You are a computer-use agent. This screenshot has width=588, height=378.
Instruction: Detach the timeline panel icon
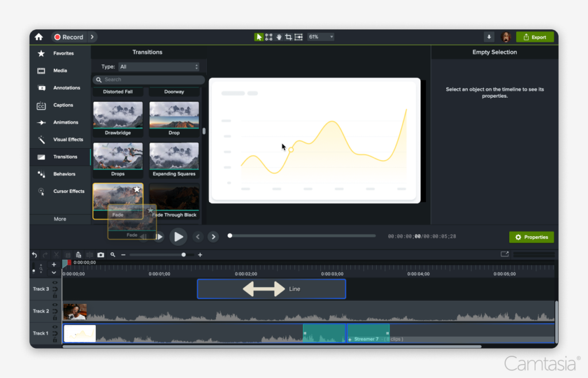coord(505,254)
